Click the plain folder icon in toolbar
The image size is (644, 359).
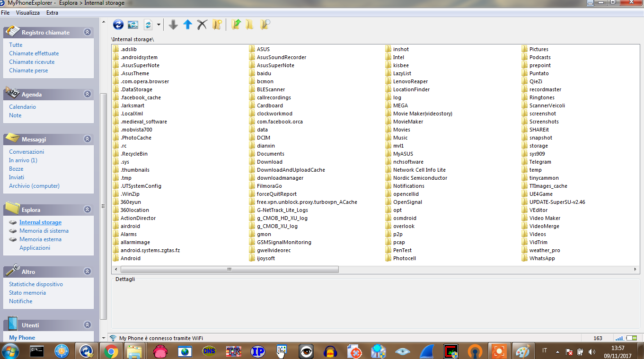click(250, 25)
